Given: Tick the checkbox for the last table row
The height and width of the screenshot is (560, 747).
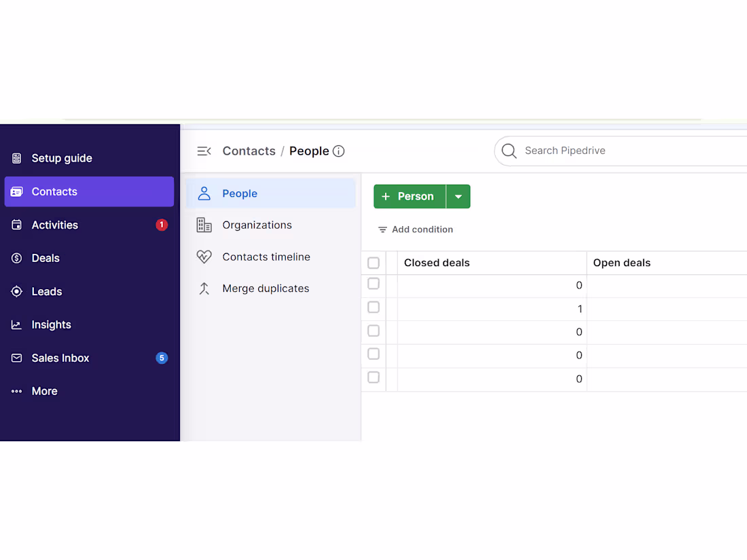Looking at the screenshot, I should pyautogui.click(x=373, y=377).
